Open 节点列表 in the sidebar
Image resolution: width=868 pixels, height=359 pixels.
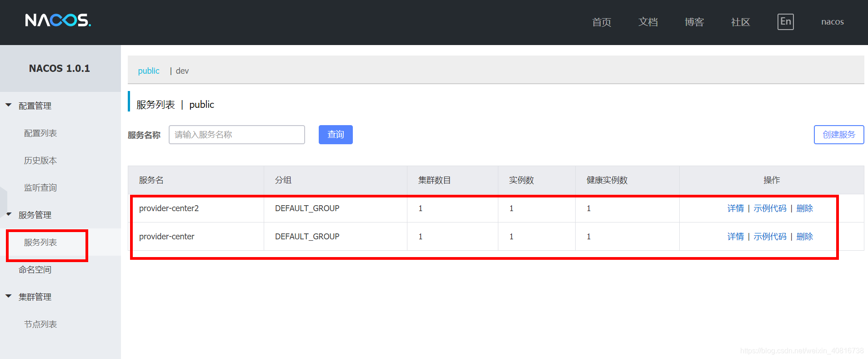coord(40,324)
